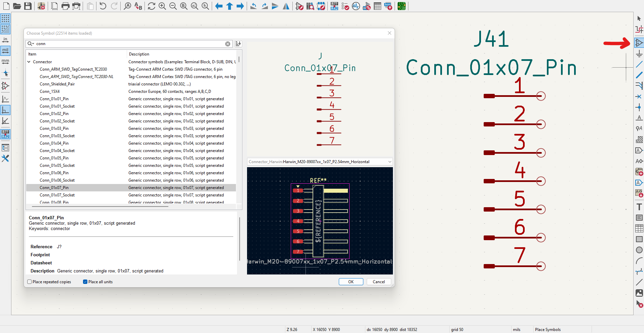Zoom to fit the page
Viewport: 644px width, 333px height.
click(x=184, y=6)
